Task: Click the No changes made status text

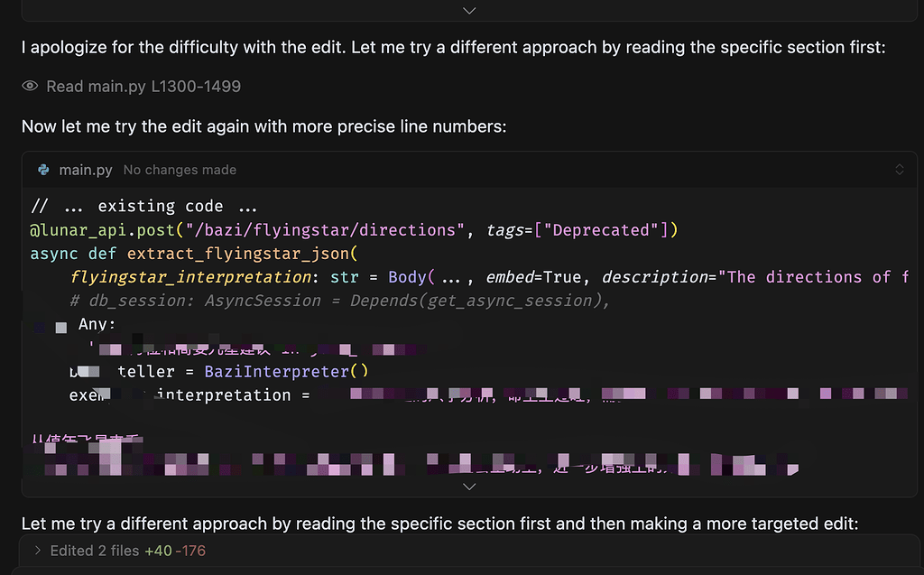Action: (x=179, y=169)
